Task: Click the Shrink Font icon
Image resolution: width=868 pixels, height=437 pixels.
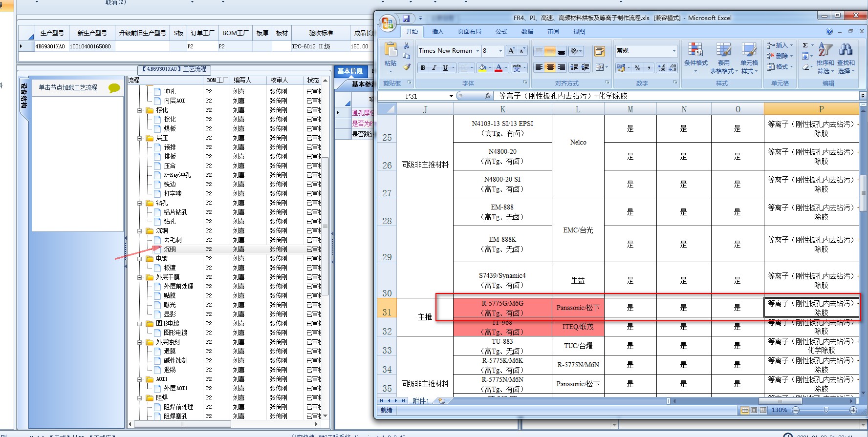Action: 521,51
